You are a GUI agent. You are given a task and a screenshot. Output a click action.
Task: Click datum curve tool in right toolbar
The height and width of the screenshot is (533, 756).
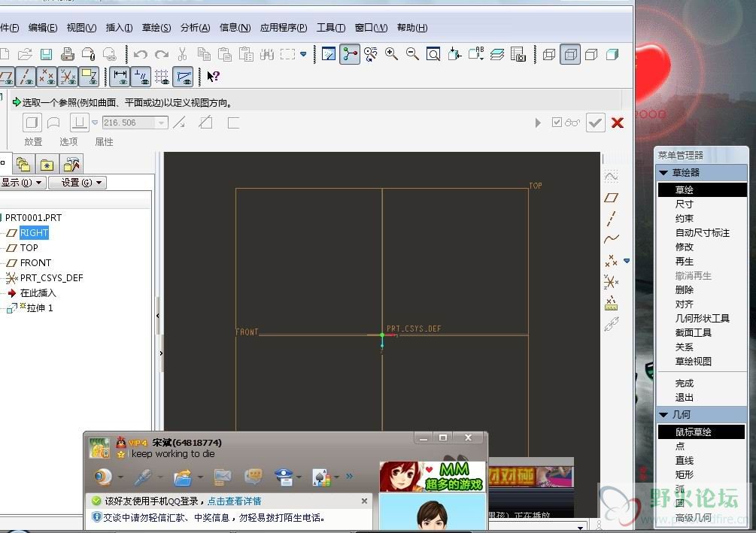coord(611,239)
